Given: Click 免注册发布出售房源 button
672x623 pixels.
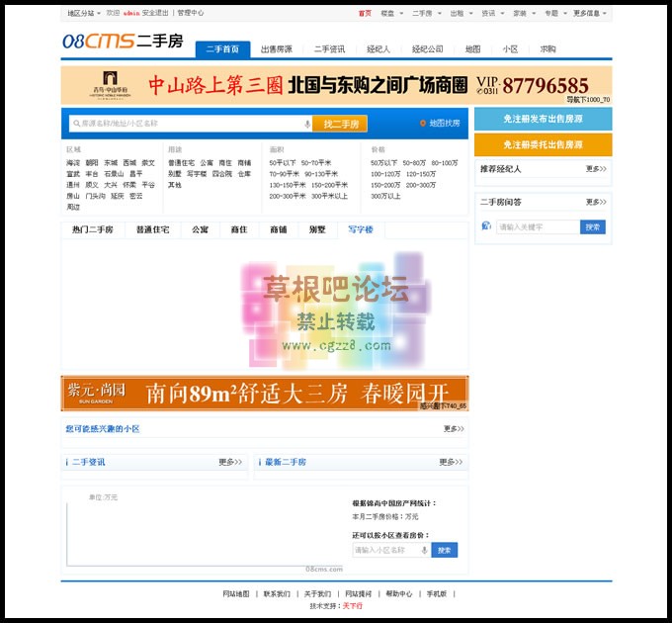Looking at the screenshot, I should [x=543, y=119].
